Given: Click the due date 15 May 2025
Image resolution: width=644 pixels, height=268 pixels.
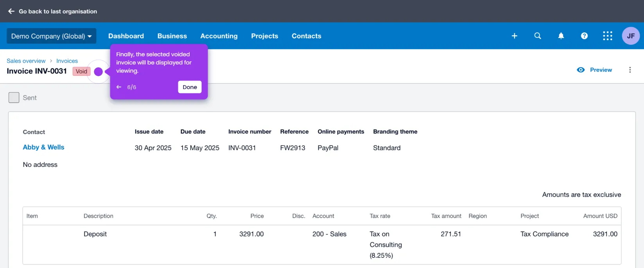Looking at the screenshot, I should pos(200,148).
